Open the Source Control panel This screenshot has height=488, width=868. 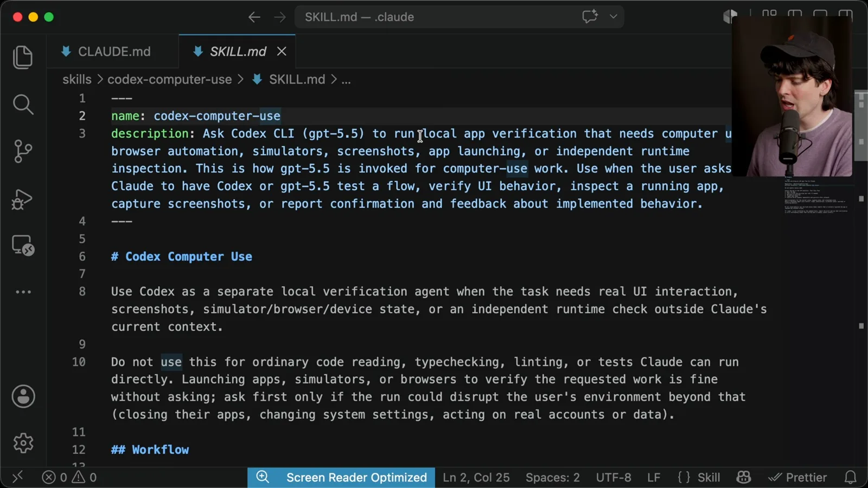23,151
